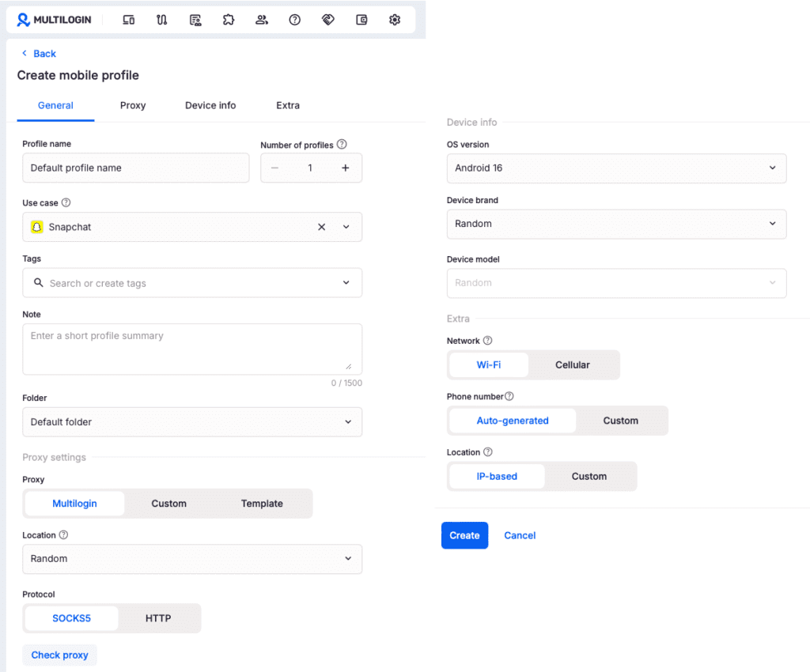This screenshot has height=672, width=810.
Task: Choose HTTP protocol
Action: [158, 618]
